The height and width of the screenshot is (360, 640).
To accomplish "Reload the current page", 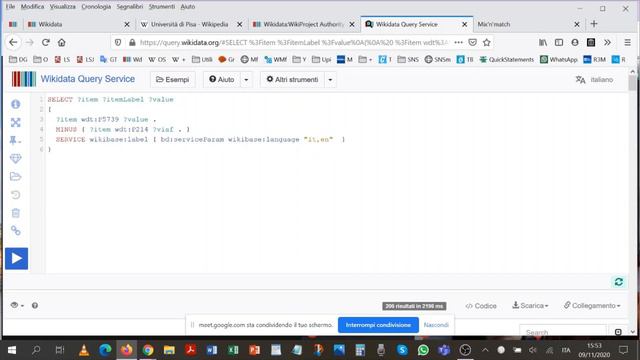I will [46, 42].
